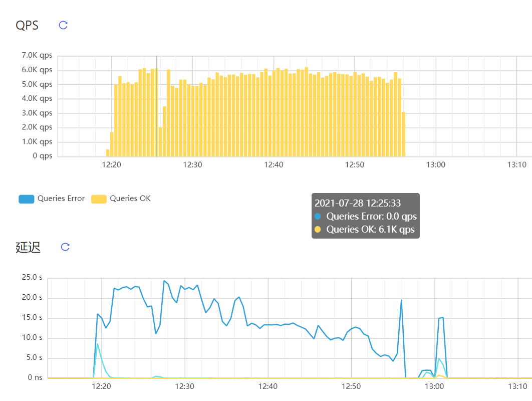Click the yellow Queries OK legend swatch
This screenshot has width=532, height=401.
click(x=99, y=199)
